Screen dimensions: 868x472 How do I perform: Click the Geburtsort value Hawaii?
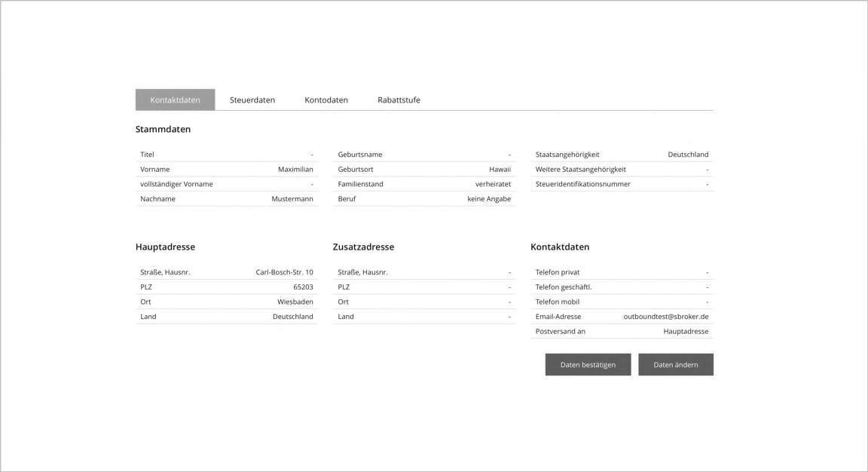click(x=500, y=170)
